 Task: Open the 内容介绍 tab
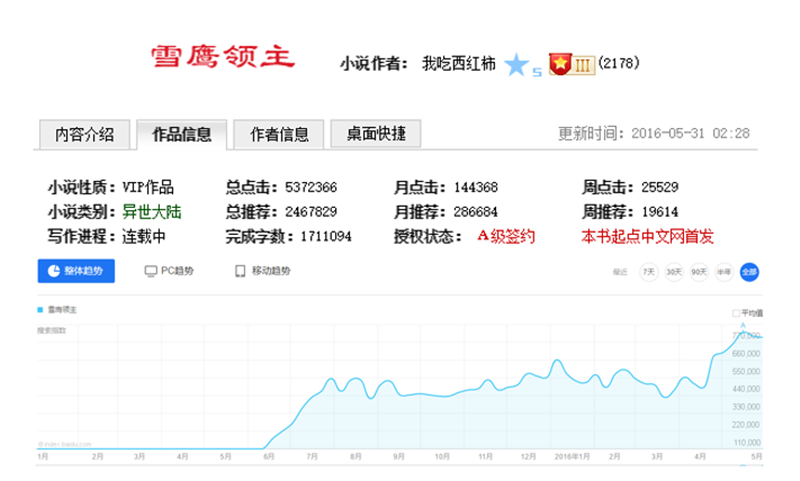tap(85, 134)
